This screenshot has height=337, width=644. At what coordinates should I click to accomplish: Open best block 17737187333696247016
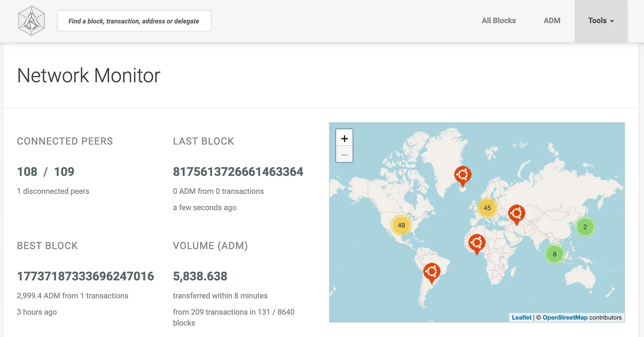tap(86, 276)
